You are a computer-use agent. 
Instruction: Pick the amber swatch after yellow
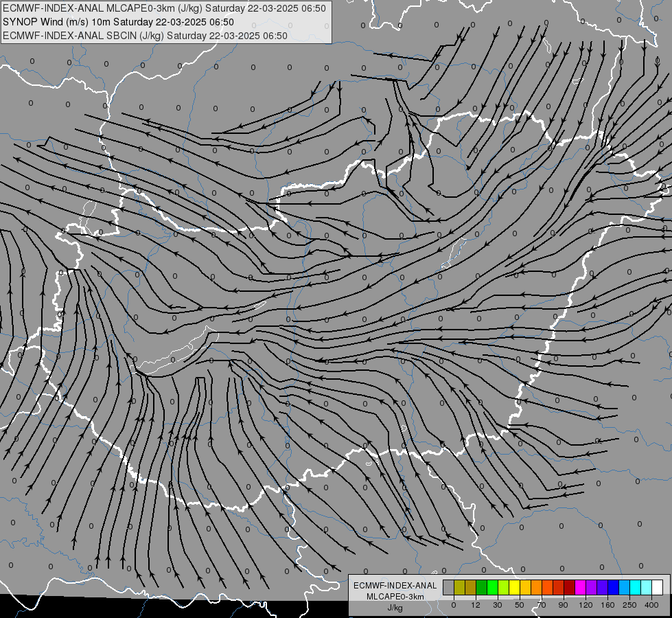[525, 587]
